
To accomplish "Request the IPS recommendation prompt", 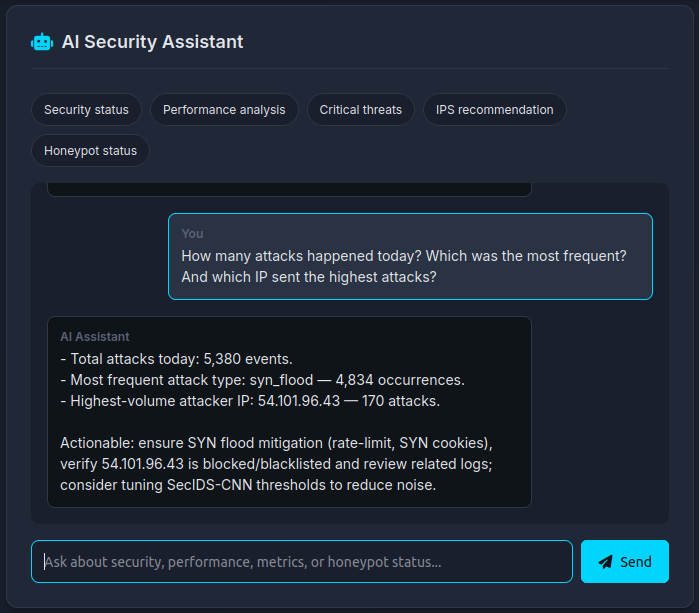I will pyautogui.click(x=494, y=110).
